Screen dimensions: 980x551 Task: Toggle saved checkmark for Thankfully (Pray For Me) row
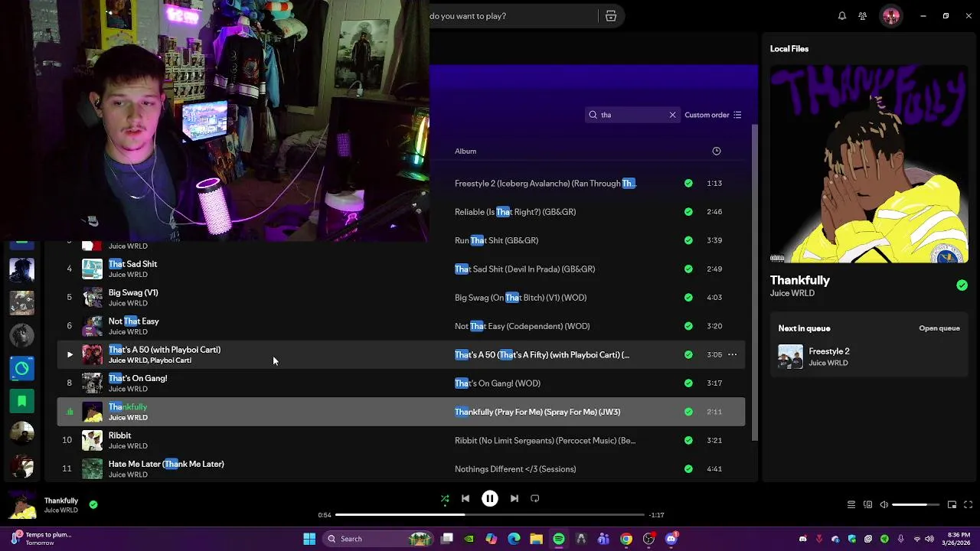tap(688, 412)
